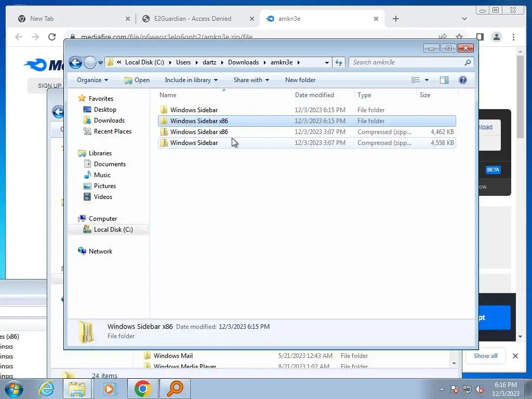
Task: Show hidden system tray icons
Action: 442,390
